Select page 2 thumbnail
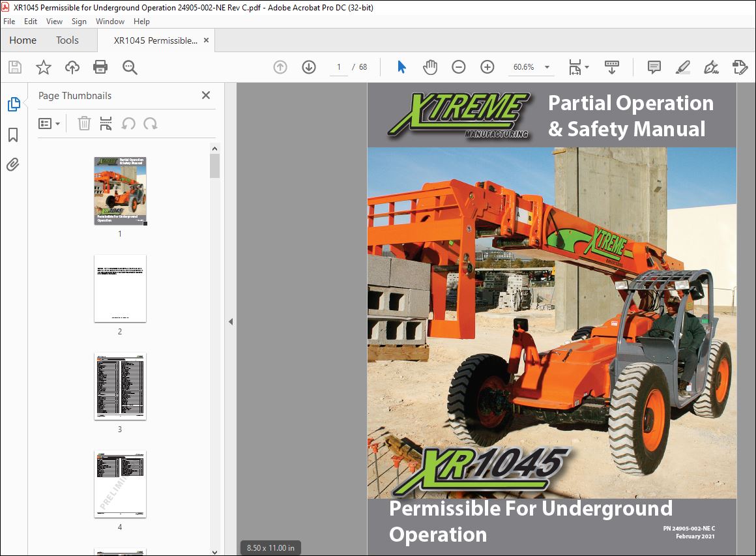The image size is (756, 556). click(x=120, y=288)
